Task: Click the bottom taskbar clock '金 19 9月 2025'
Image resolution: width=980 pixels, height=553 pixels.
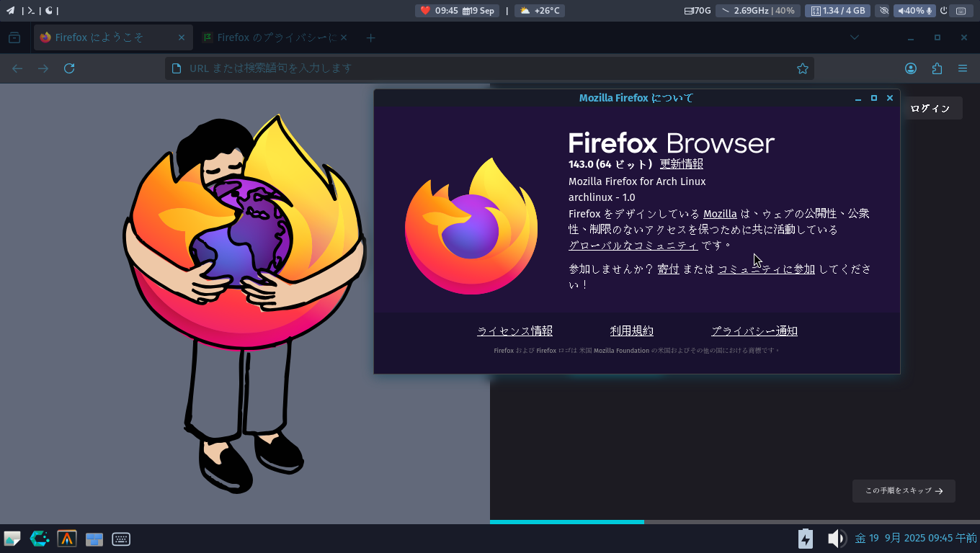Action: (x=916, y=538)
